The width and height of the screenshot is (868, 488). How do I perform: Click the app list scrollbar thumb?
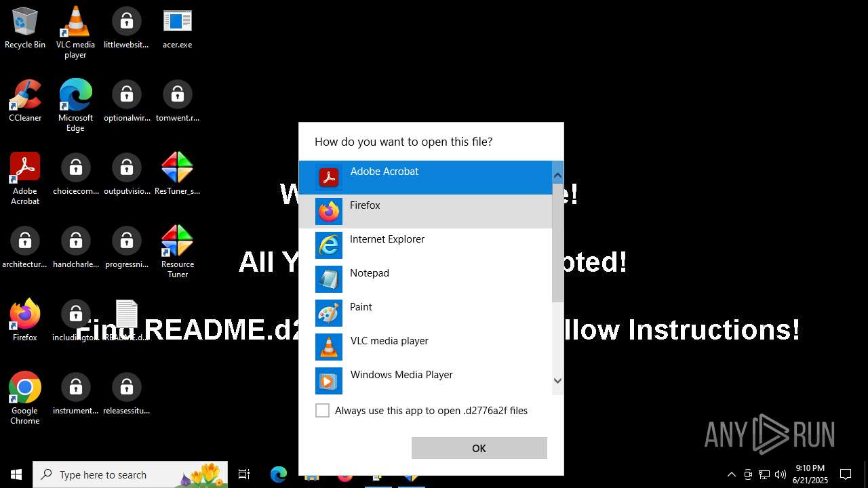click(557, 244)
